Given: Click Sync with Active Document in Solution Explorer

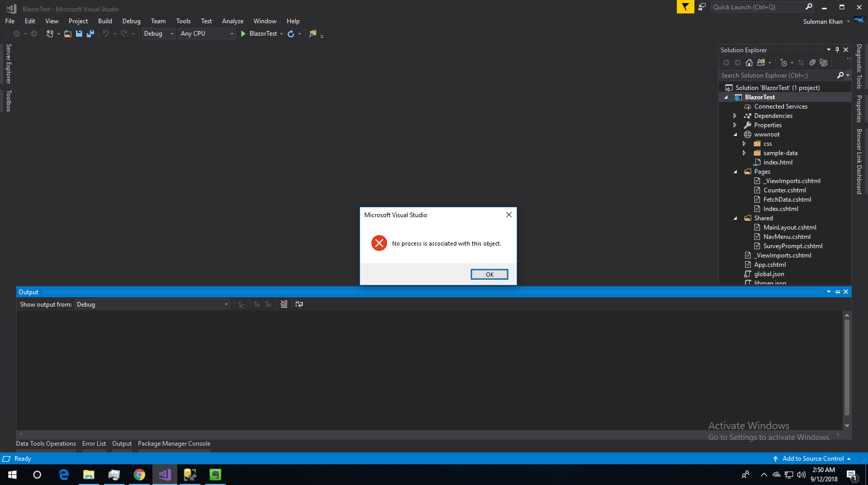Looking at the screenshot, I should pyautogui.click(x=800, y=62).
